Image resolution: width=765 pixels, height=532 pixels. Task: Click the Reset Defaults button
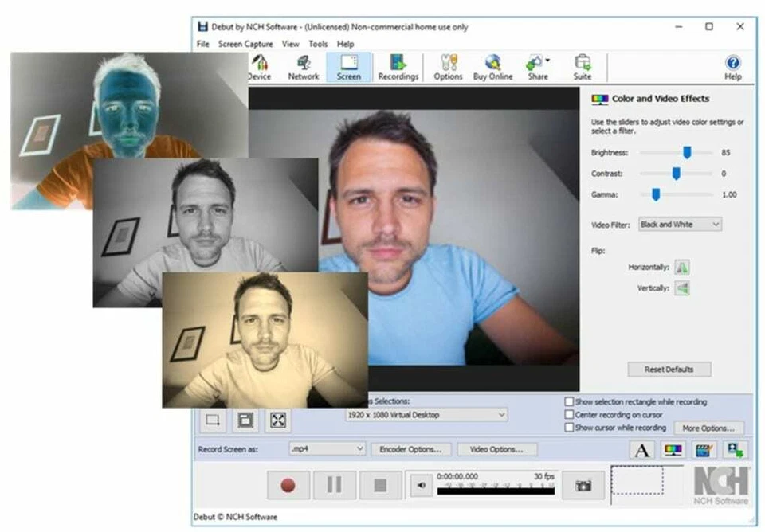tap(669, 369)
